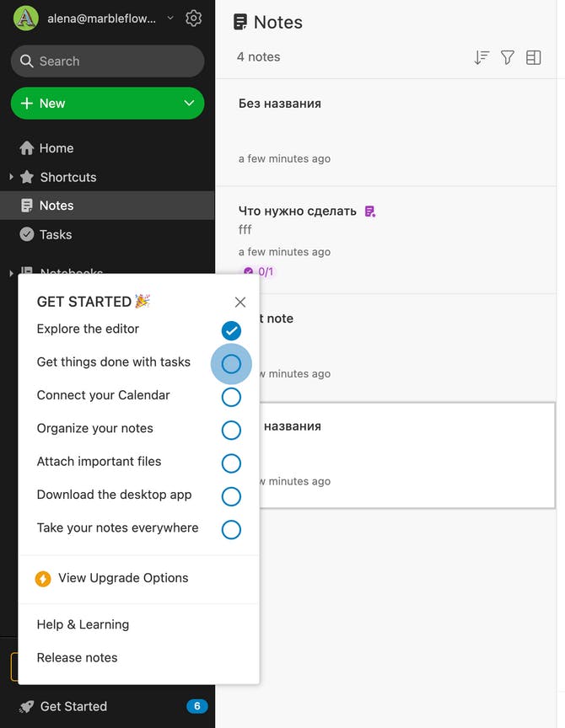Image resolution: width=565 pixels, height=728 pixels.
Task: Open Tasks from the sidebar icon
Action: click(27, 234)
